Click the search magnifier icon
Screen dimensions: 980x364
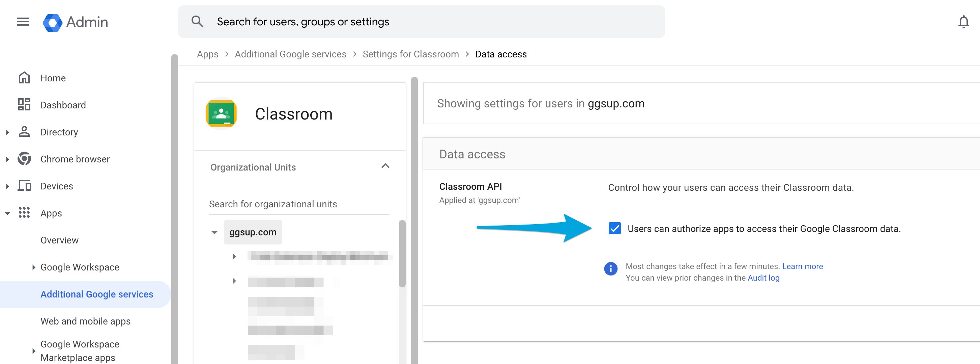click(197, 22)
